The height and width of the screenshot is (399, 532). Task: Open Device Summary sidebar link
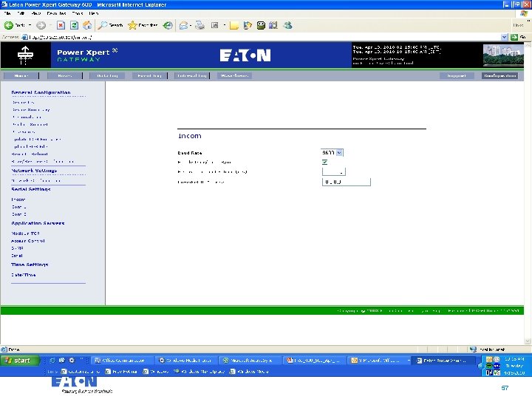click(31, 109)
